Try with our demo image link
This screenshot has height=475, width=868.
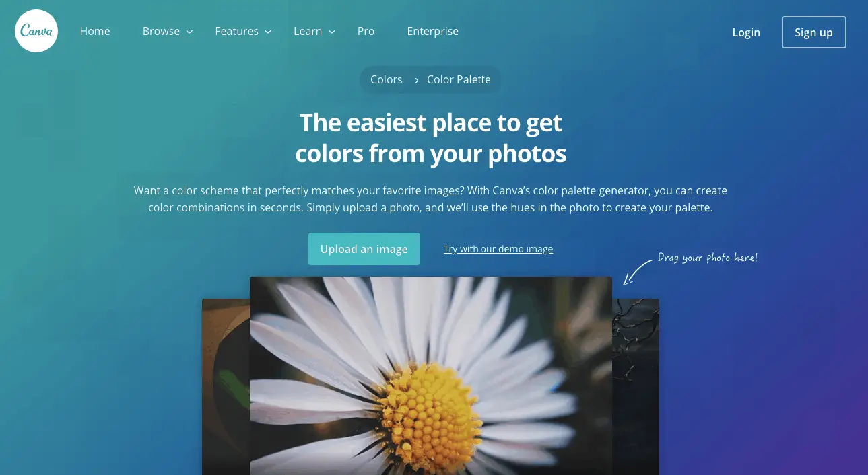[498, 249]
